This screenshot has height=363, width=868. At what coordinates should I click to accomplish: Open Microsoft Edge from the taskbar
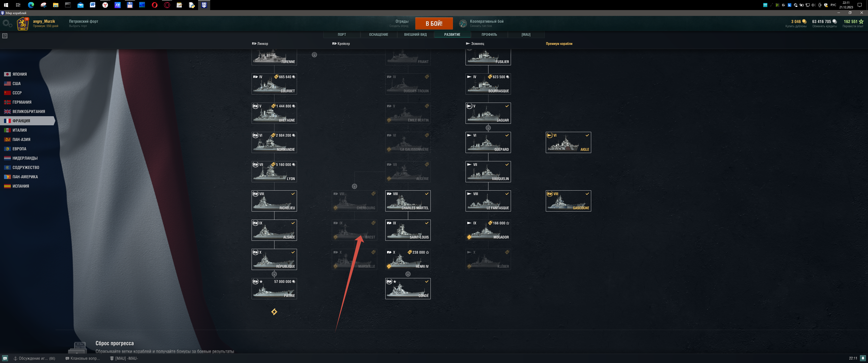pyautogui.click(x=31, y=5)
